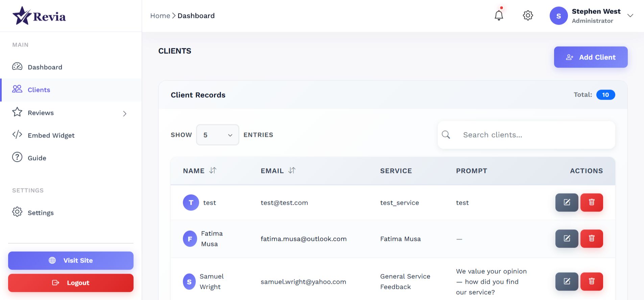Edit the test client record
644x300 pixels.
pos(567,202)
